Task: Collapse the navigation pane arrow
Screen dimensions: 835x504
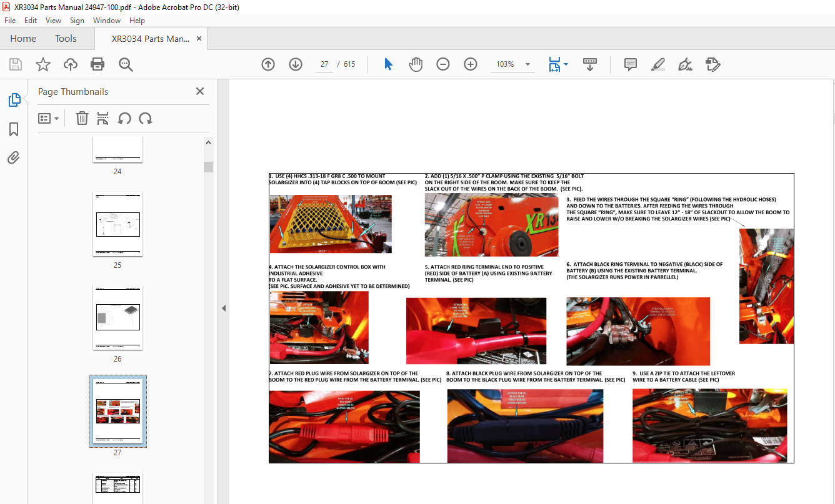Action: pyautogui.click(x=223, y=308)
